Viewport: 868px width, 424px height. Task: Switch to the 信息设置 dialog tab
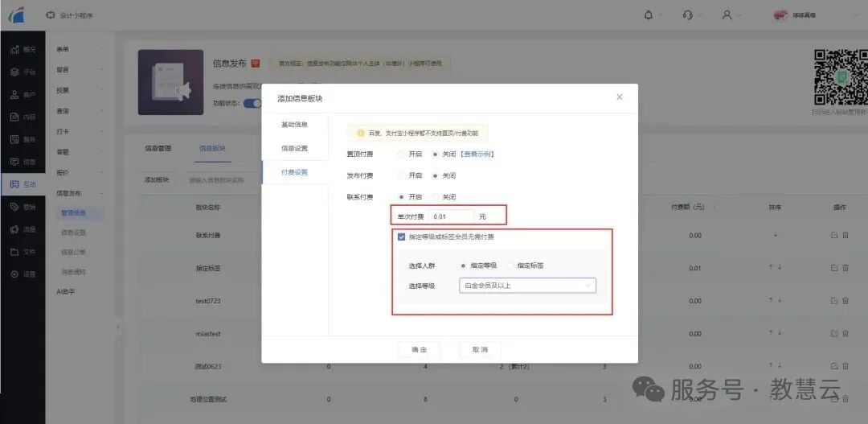click(x=294, y=149)
